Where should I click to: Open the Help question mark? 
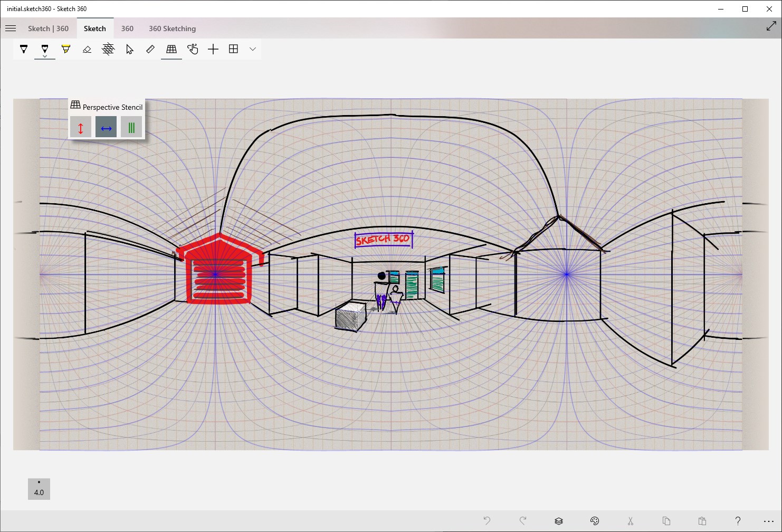tap(738, 520)
